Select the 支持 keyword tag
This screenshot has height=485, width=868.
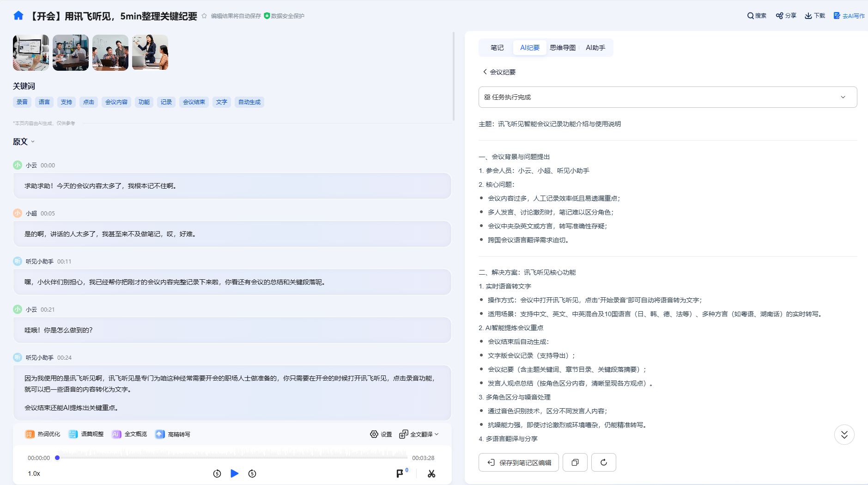(x=67, y=102)
